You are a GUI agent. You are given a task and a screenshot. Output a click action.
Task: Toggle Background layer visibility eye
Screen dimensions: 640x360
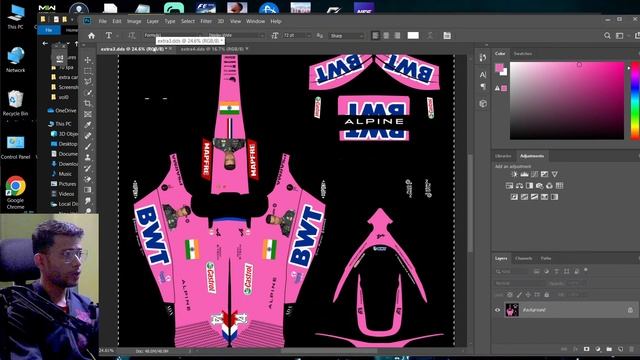pos(498,310)
